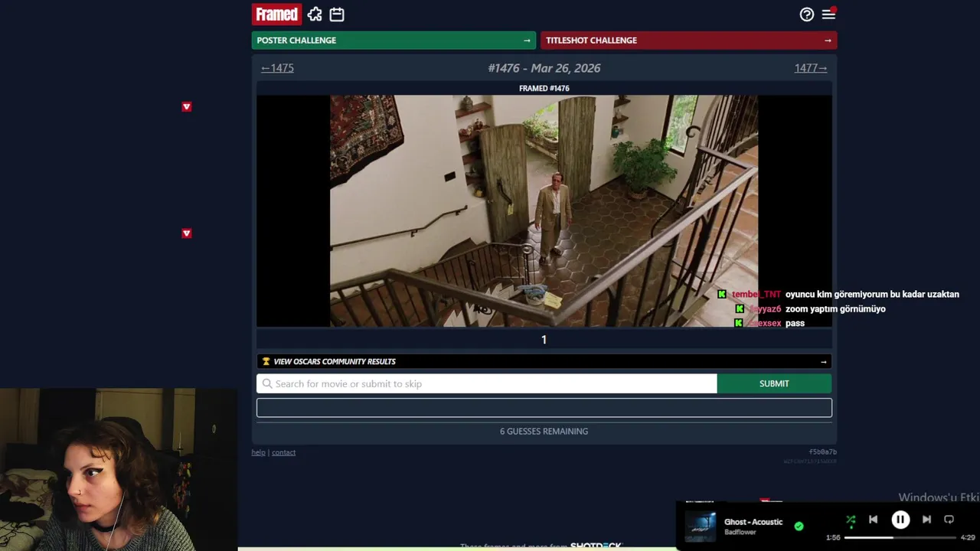Open the puzzle piece games icon

[x=315, y=15]
